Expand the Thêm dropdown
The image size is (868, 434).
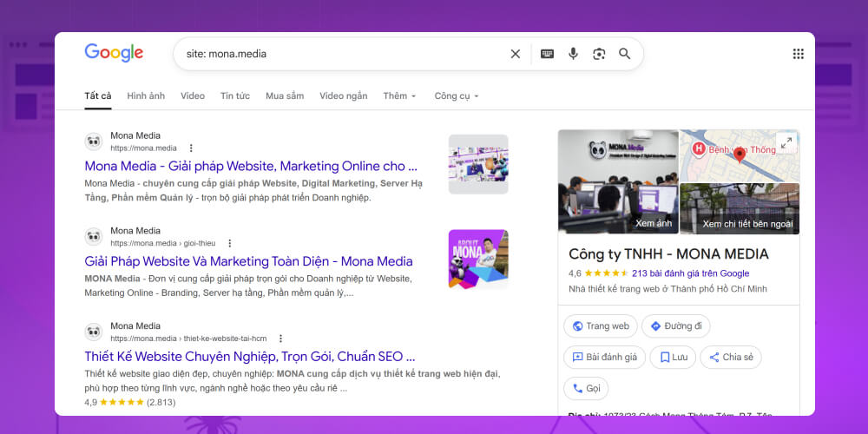pos(399,95)
